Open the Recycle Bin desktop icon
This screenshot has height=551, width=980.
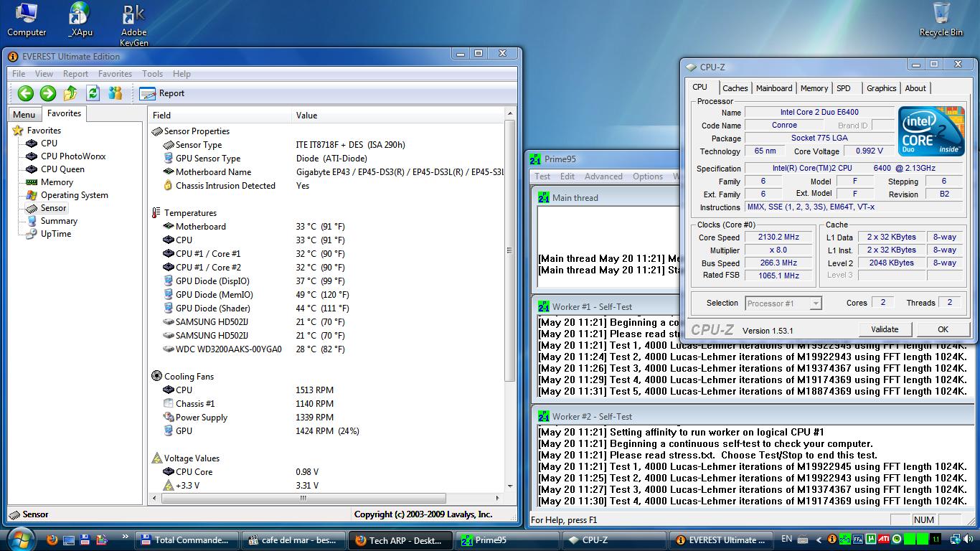[x=941, y=20]
